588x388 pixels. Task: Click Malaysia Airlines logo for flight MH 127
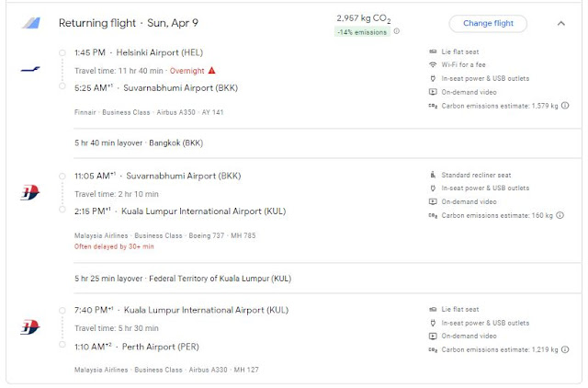point(29,326)
